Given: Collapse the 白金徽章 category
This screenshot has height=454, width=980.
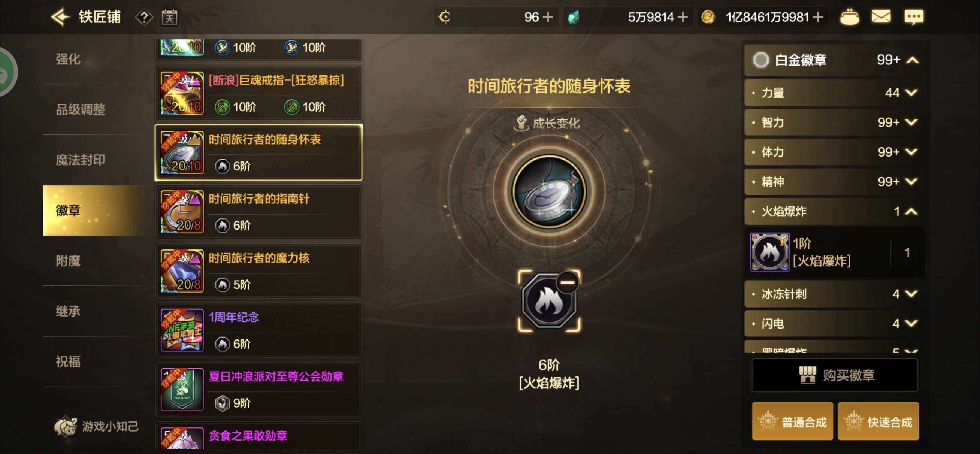Looking at the screenshot, I should (x=913, y=60).
